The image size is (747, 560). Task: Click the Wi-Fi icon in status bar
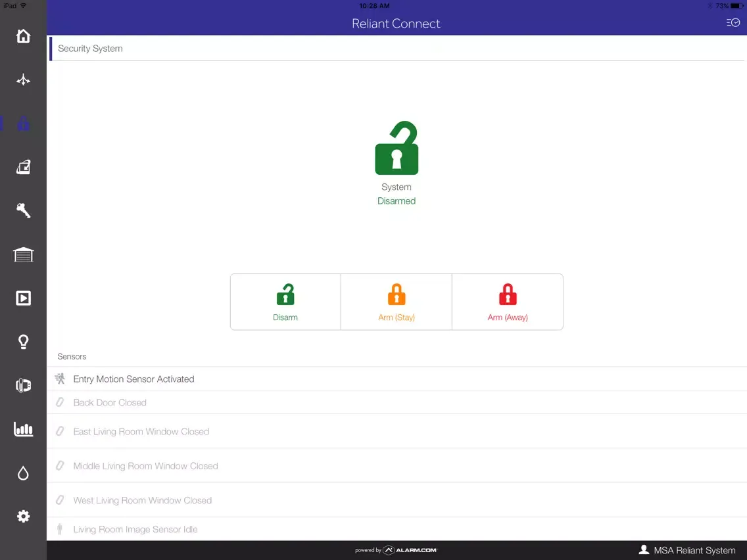24,6
